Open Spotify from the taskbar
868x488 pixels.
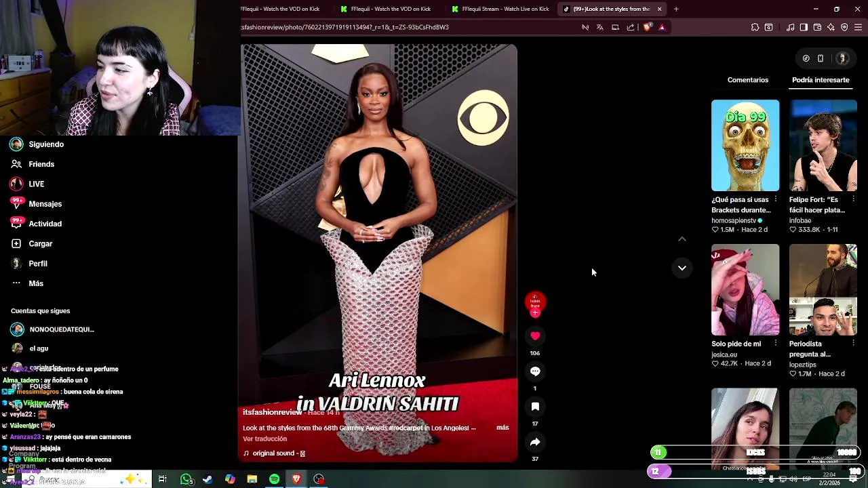274,479
